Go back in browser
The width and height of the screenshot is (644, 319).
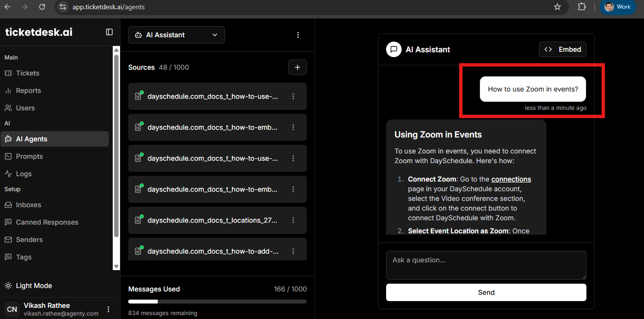[x=7, y=7]
